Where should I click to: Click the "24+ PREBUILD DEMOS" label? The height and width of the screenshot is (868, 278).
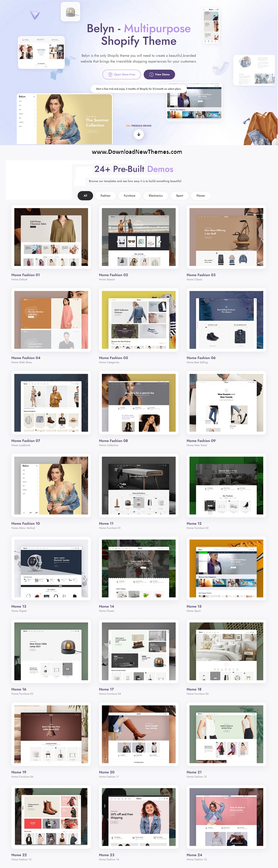point(139,126)
